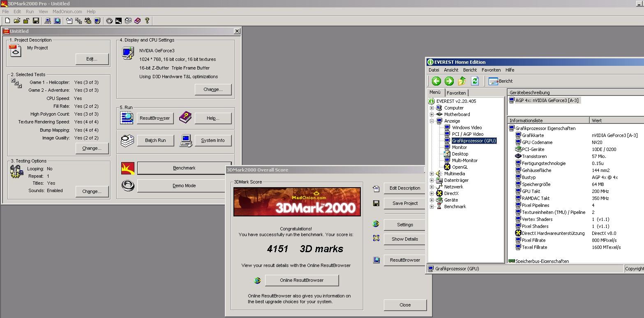Click the System Info button
644x318 pixels.
(213, 140)
